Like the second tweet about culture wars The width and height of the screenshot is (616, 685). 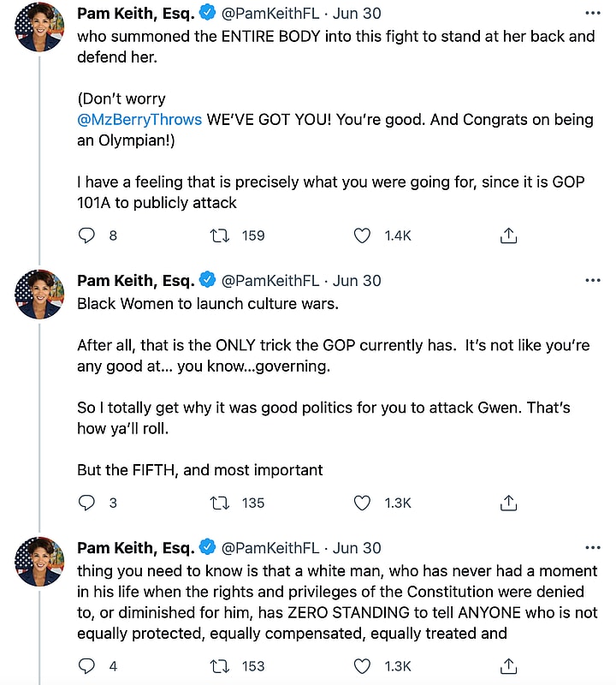(363, 503)
